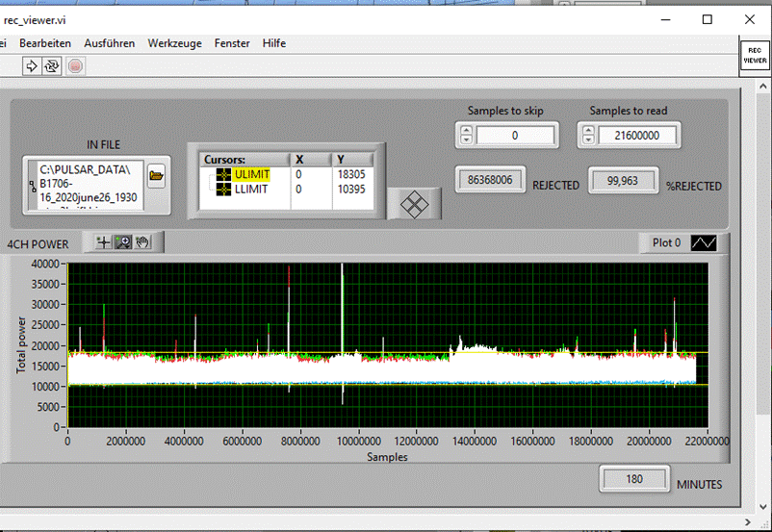Click the Cursors column header
The image size is (772, 532).
[244, 160]
